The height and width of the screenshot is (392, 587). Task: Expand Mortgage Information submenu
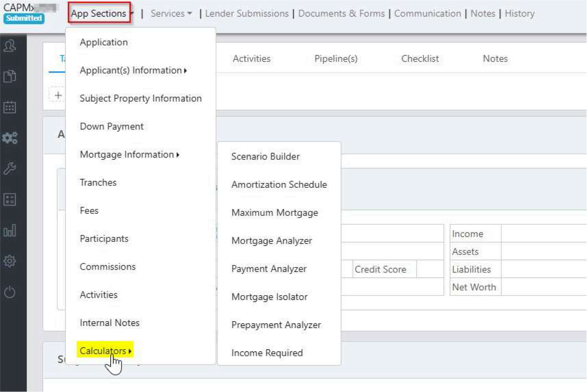130,155
